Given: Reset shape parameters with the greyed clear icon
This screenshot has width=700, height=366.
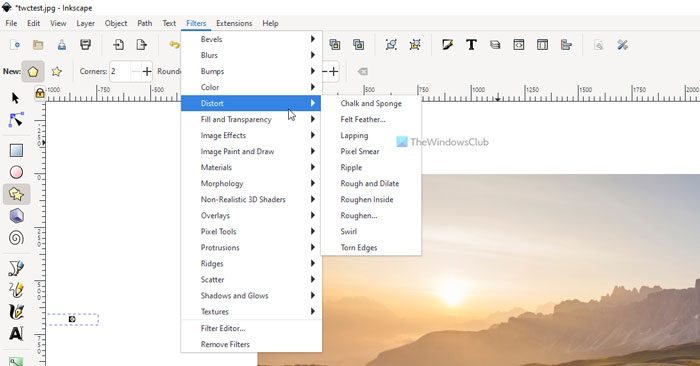Looking at the screenshot, I should [x=362, y=71].
